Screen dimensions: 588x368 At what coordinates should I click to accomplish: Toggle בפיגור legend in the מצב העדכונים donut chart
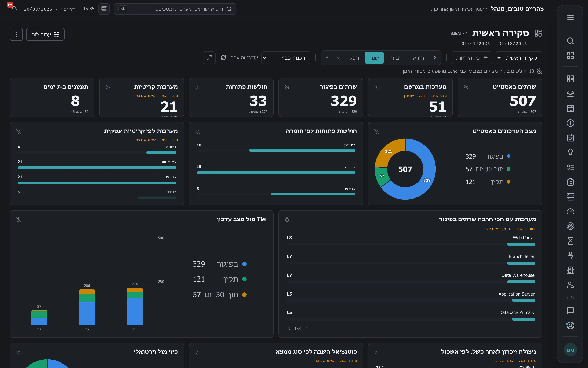(488, 156)
